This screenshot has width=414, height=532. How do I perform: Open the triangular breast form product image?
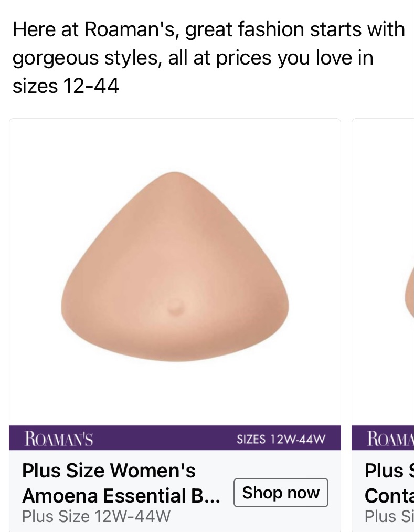(175, 267)
